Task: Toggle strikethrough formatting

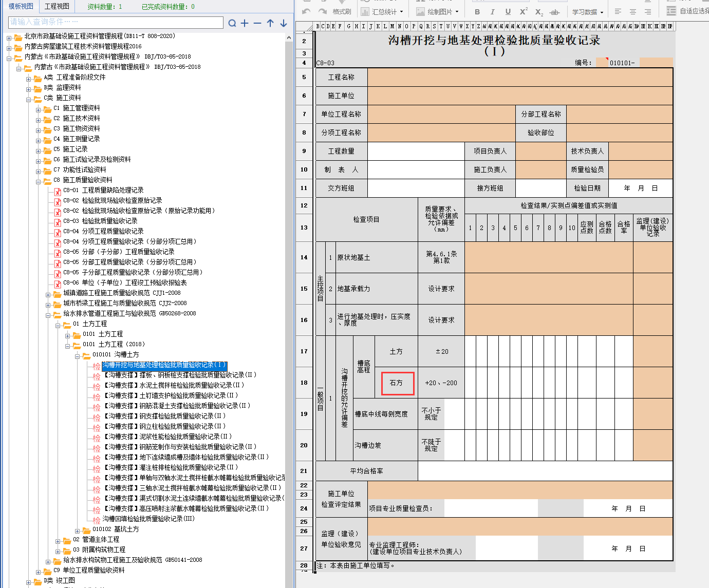Action: coord(554,11)
